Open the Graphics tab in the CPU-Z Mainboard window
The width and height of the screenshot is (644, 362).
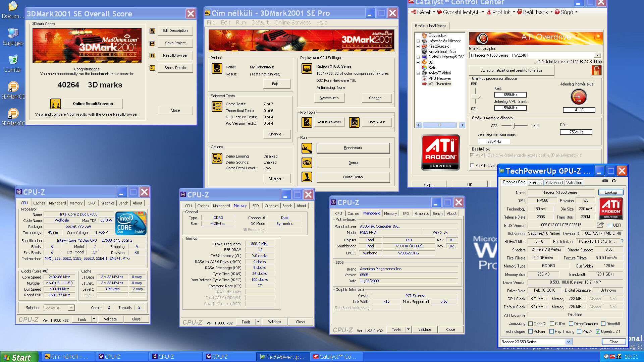pyautogui.click(x=422, y=214)
